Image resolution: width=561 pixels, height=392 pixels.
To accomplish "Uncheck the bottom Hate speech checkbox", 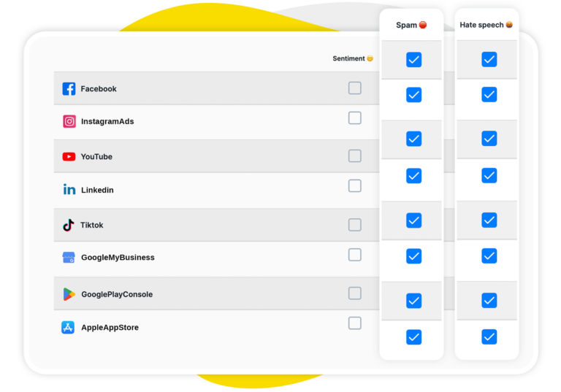I will (489, 337).
